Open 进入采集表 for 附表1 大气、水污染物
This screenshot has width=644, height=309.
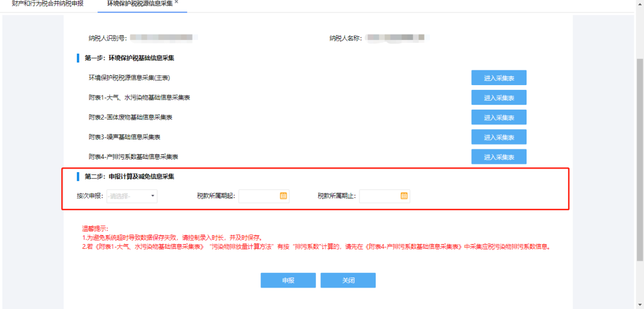(x=499, y=98)
